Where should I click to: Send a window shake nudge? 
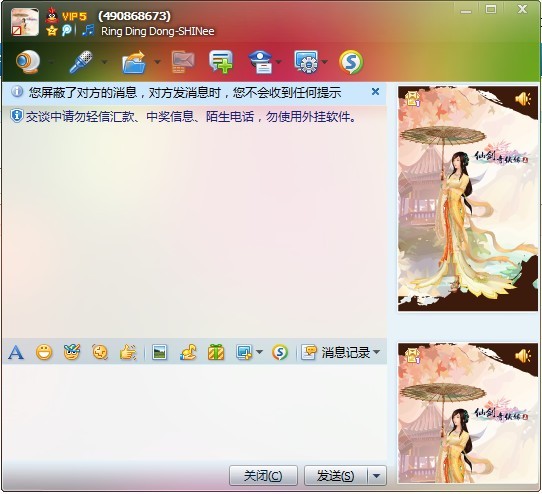tap(100, 353)
